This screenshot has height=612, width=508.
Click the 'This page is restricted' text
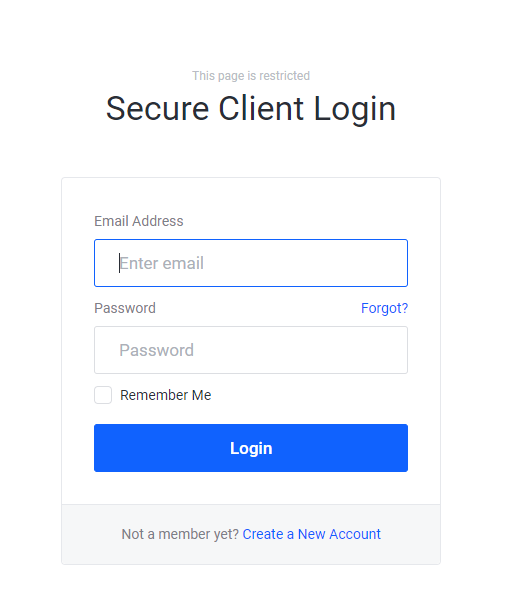point(251,75)
